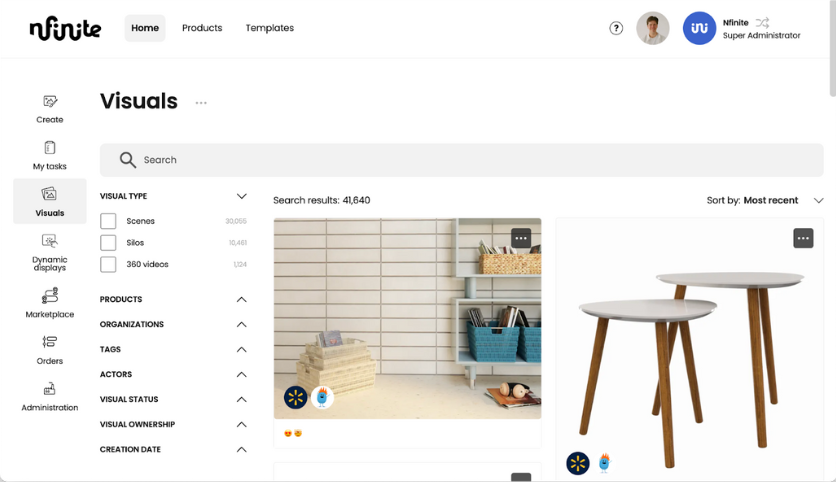Expand the Visual Status filter section
836x482 pixels.
click(242, 399)
